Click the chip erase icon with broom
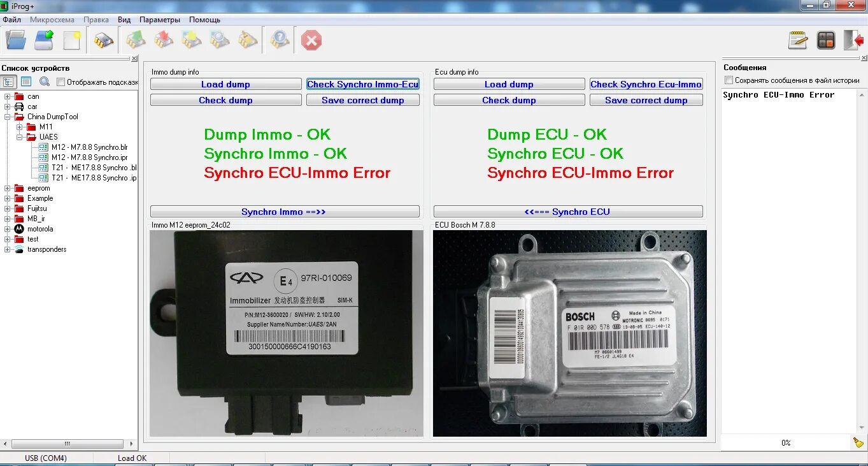This screenshot has width=868, height=466. (248, 40)
